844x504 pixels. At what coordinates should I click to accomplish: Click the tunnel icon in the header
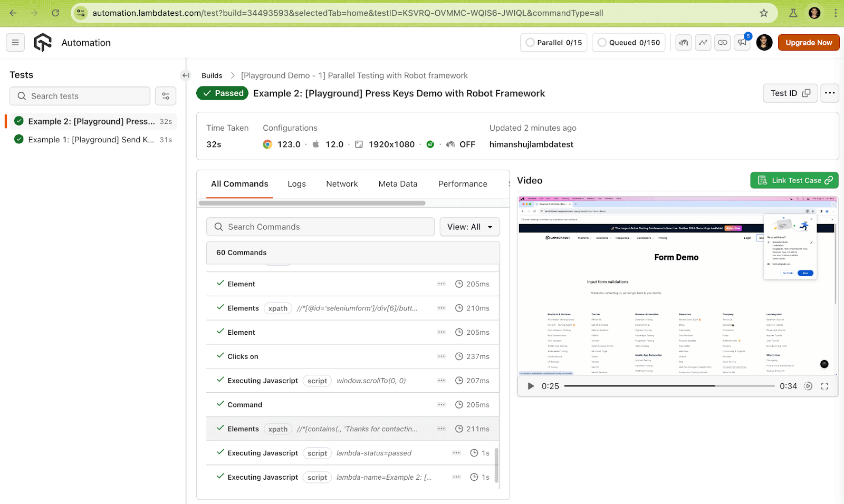pyautogui.click(x=684, y=43)
